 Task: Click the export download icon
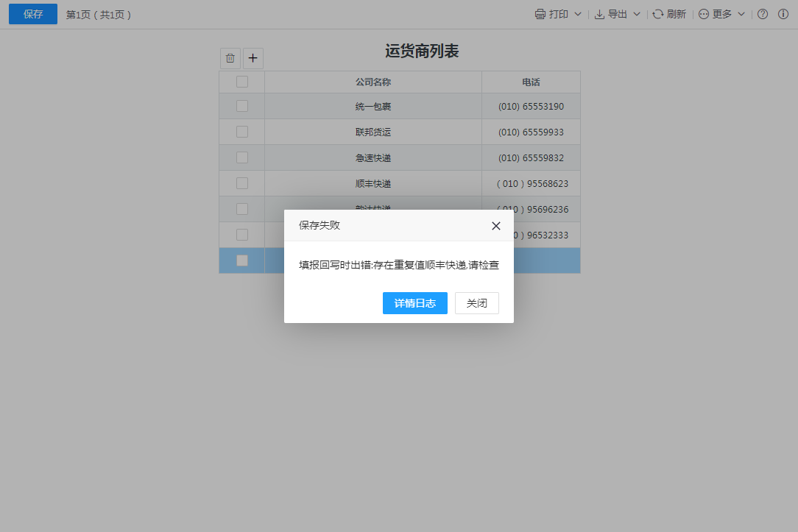tap(599, 14)
